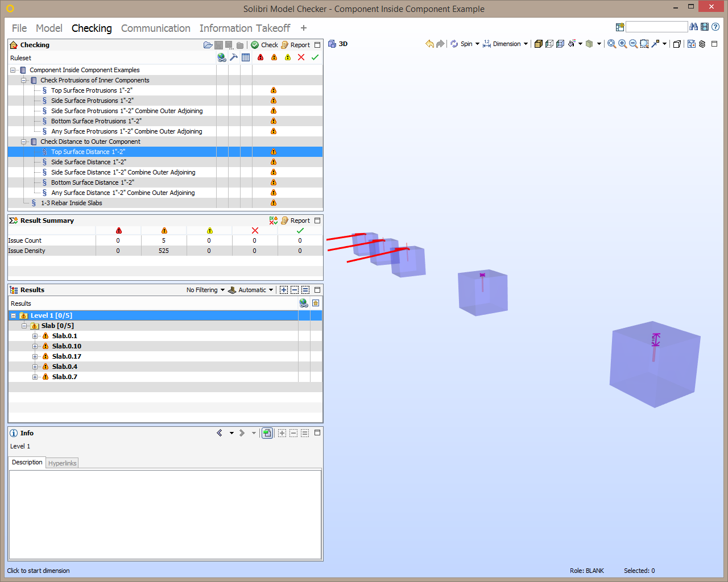Screen dimensions: 728x582
Task: Click the solid box view icon
Action: (539, 44)
